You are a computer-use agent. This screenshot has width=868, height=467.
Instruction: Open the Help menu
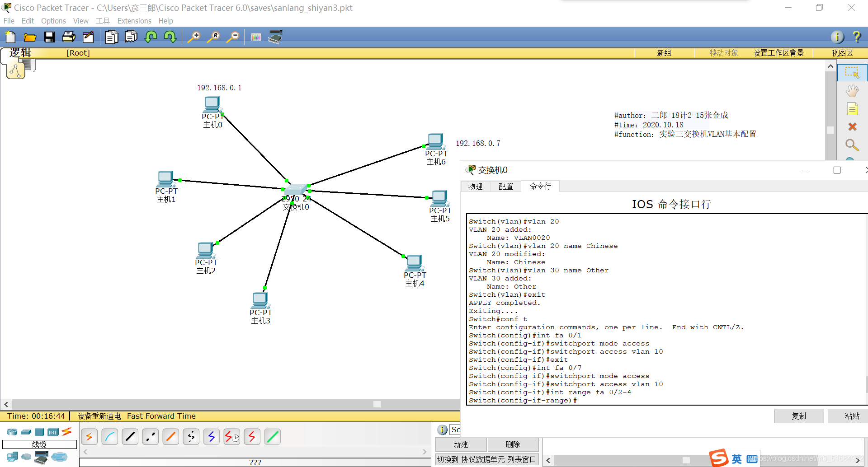[x=165, y=21]
